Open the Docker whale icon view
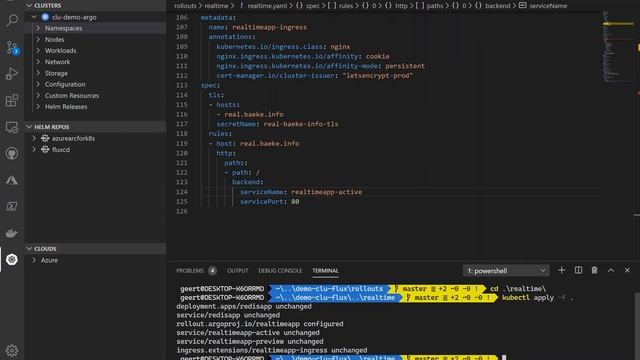This screenshot has height=360, width=640. click(12, 233)
